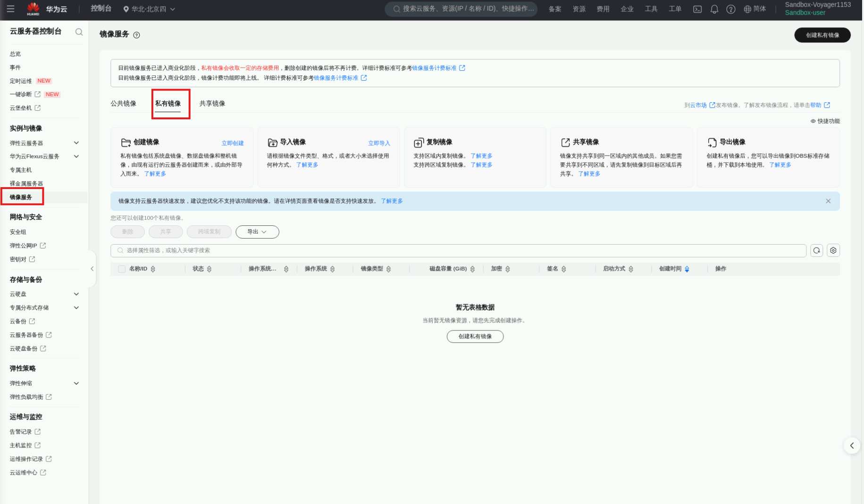The width and height of the screenshot is (864, 504).
Task: Collapse the left sidebar with arrow handle
Action: pyautogui.click(x=92, y=269)
